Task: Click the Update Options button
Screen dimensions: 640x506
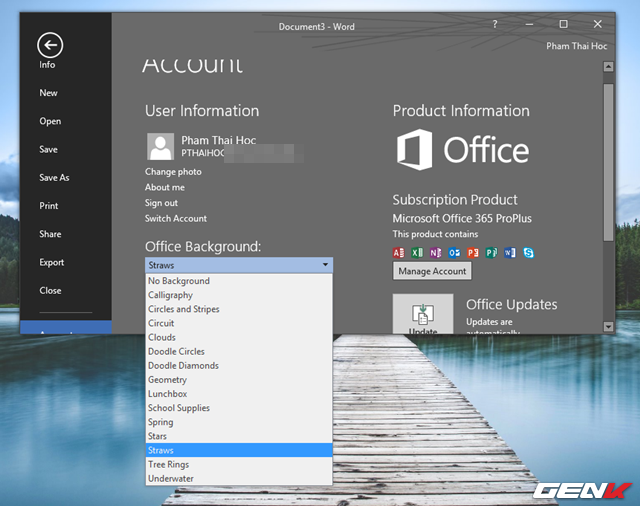Action: coord(423,314)
